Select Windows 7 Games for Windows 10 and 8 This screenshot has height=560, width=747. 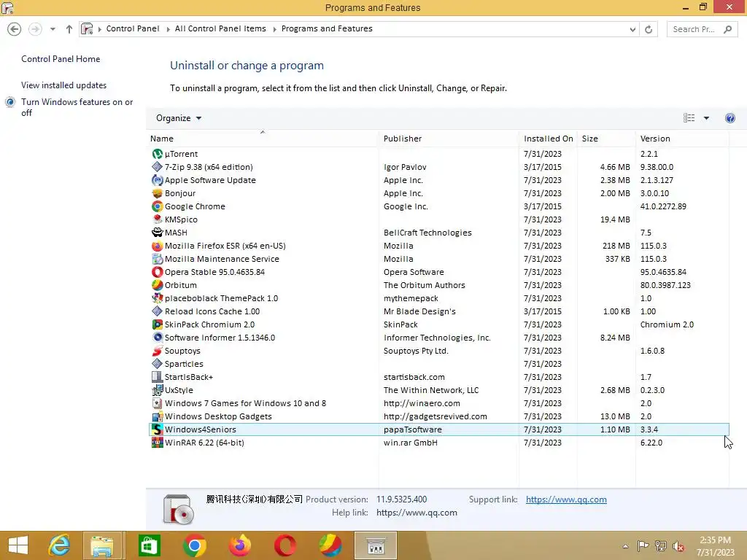[245, 403]
